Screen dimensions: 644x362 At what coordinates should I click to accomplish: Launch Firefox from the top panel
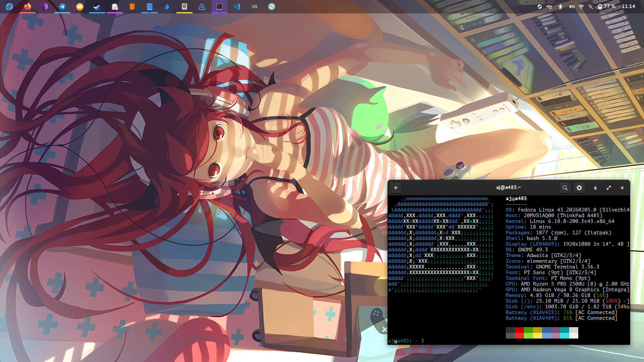click(x=28, y=6)
